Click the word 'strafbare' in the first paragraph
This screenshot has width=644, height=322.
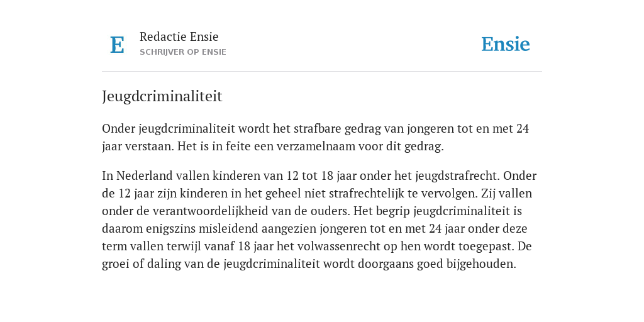(x=317, y=129)
